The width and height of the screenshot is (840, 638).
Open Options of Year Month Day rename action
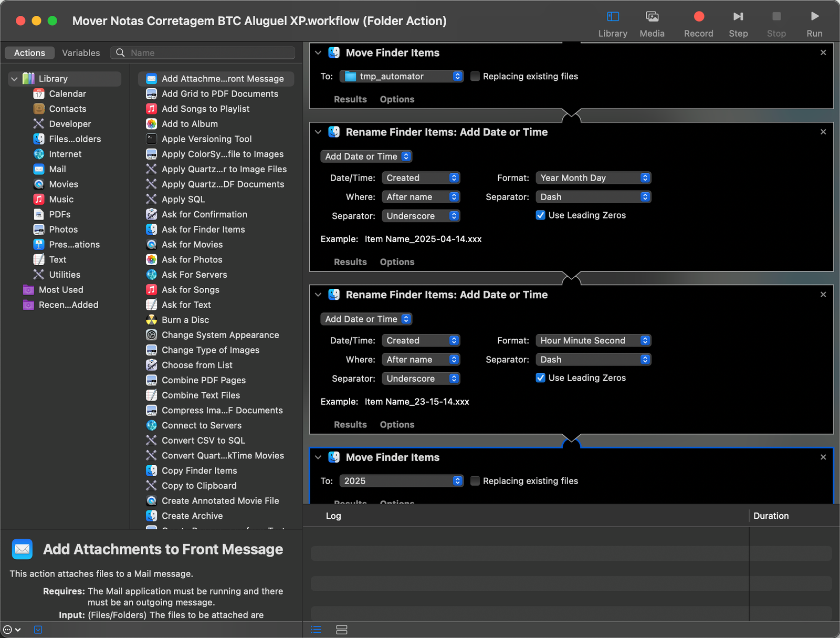397,262
